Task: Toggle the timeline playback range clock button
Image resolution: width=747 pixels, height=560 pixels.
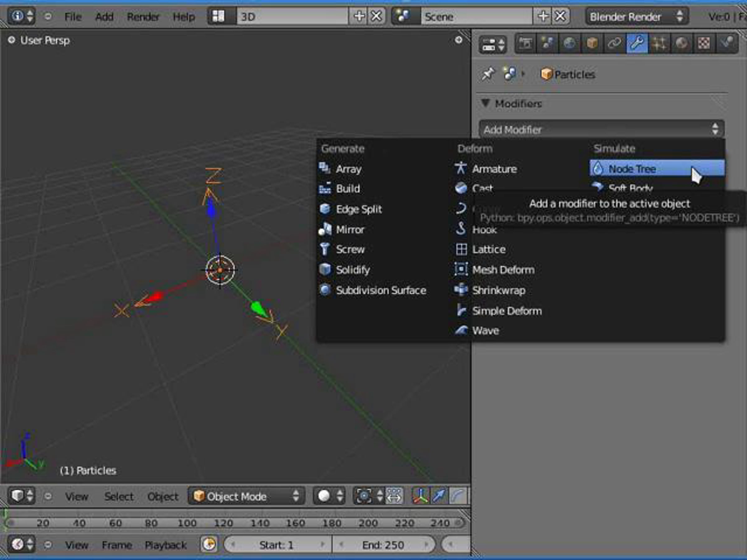Action: [209, 544]
